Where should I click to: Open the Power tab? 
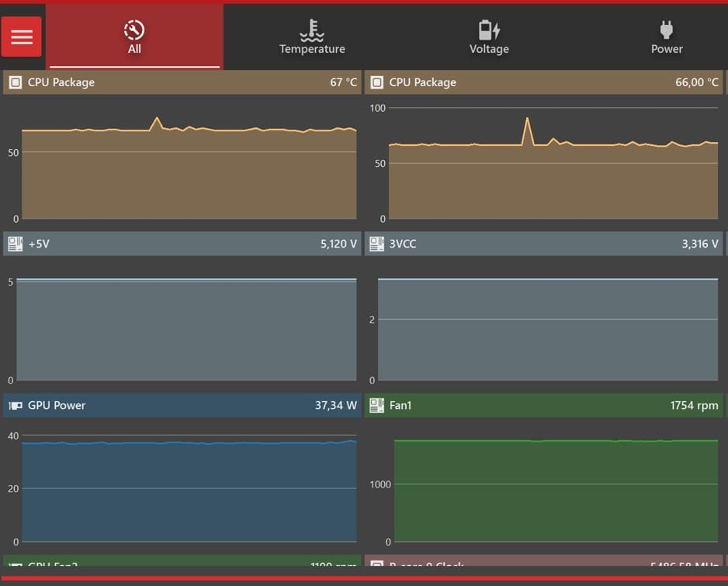click(666, 37)
